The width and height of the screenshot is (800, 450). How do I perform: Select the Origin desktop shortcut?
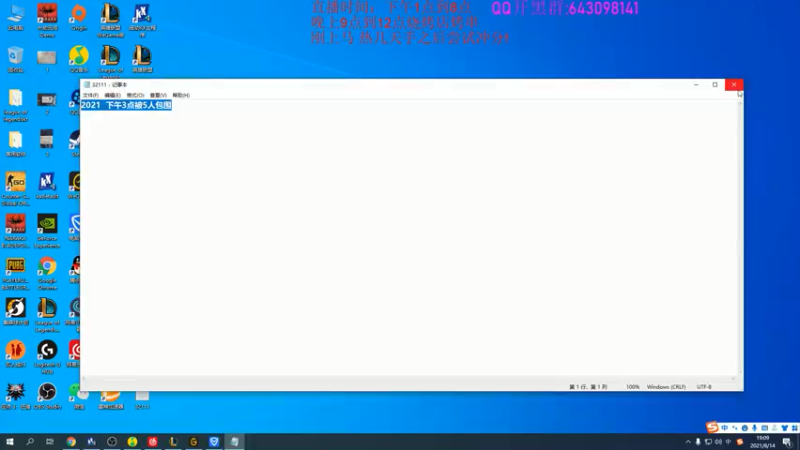[x=79, y=17]
